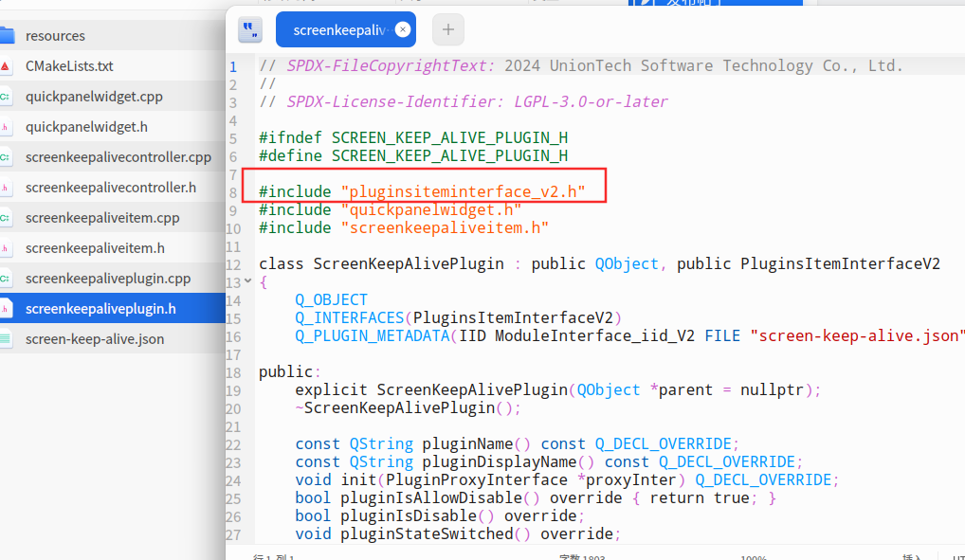Screen dimensions: 965x560
Task: Click the pluginsiteminterface_v2.h include string
Action: coord(463,192)
